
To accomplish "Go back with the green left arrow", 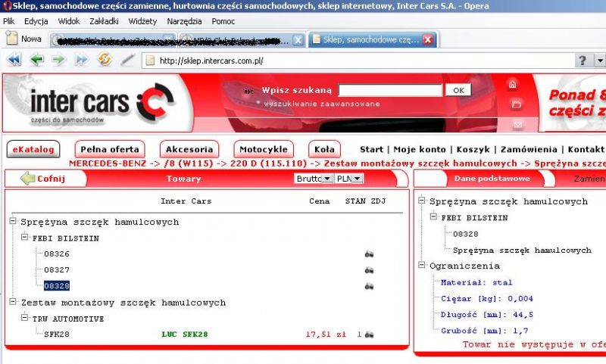I will [36, 60].
